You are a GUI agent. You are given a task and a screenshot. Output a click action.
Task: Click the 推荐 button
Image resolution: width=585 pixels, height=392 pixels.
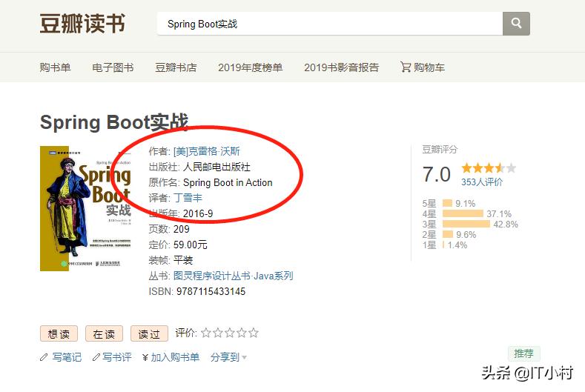click(x=523, y=353)
